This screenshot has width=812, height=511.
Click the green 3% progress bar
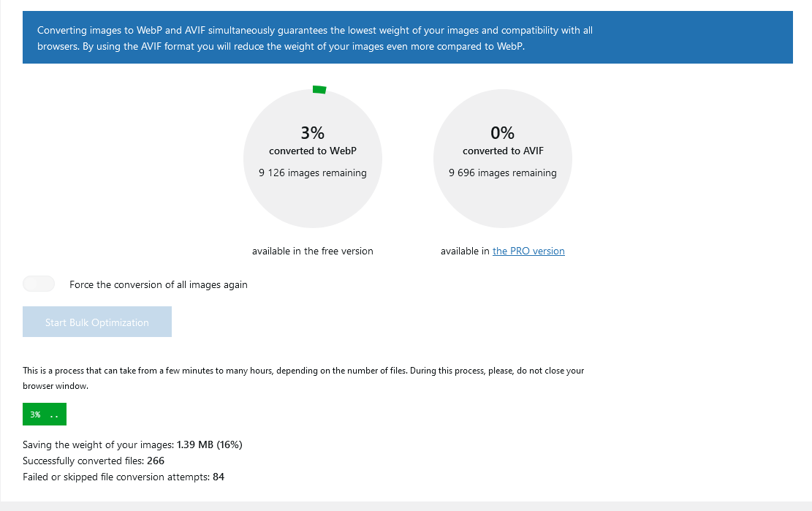[45, 415]
